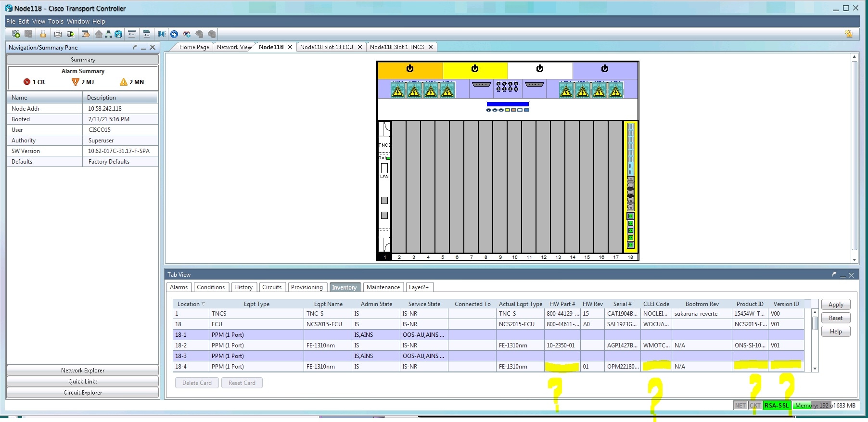This screenshot has width=868, height=422.
Task: Click the blue LCD display bar on shelf
Action: [x=508, y=104]
